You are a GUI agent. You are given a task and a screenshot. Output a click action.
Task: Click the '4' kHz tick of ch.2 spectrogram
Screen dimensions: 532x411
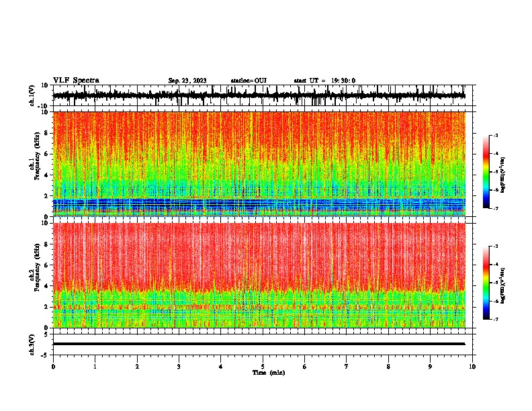46,286
